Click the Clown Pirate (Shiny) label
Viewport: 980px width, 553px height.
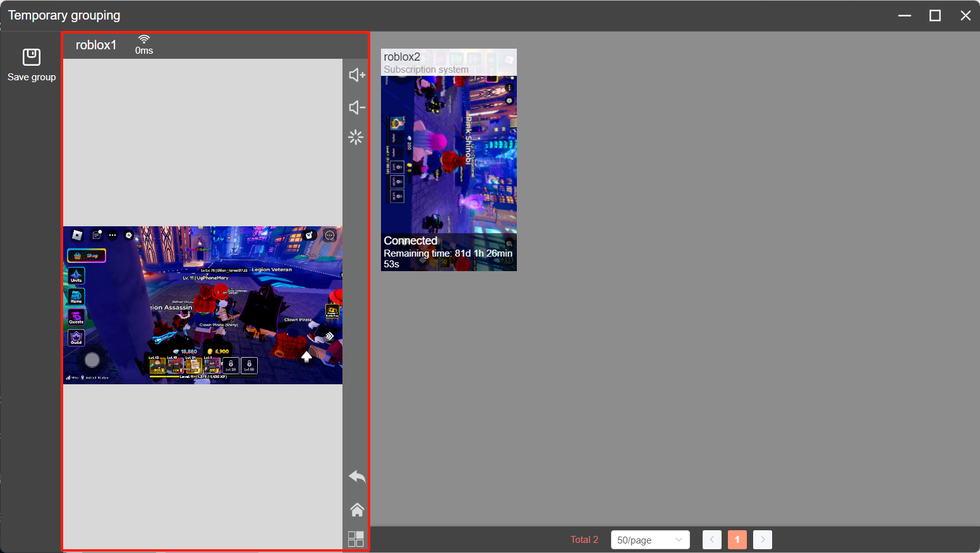(219, 325)
